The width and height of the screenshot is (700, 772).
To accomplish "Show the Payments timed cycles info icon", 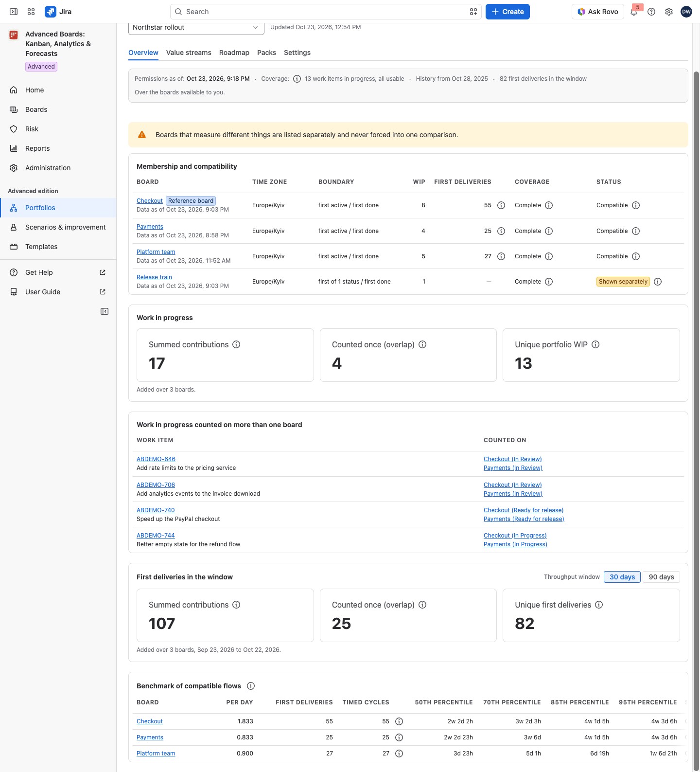I will tap(399, 737).
